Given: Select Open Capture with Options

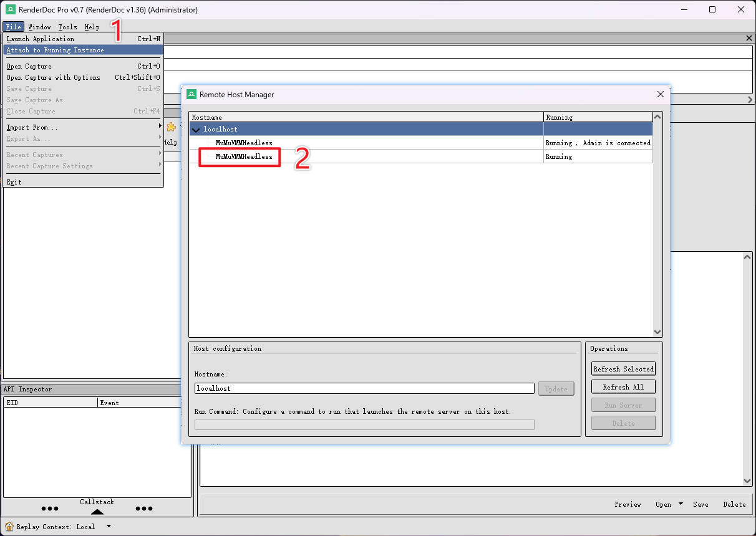Looking at the screenshot, I should [82, 77].
